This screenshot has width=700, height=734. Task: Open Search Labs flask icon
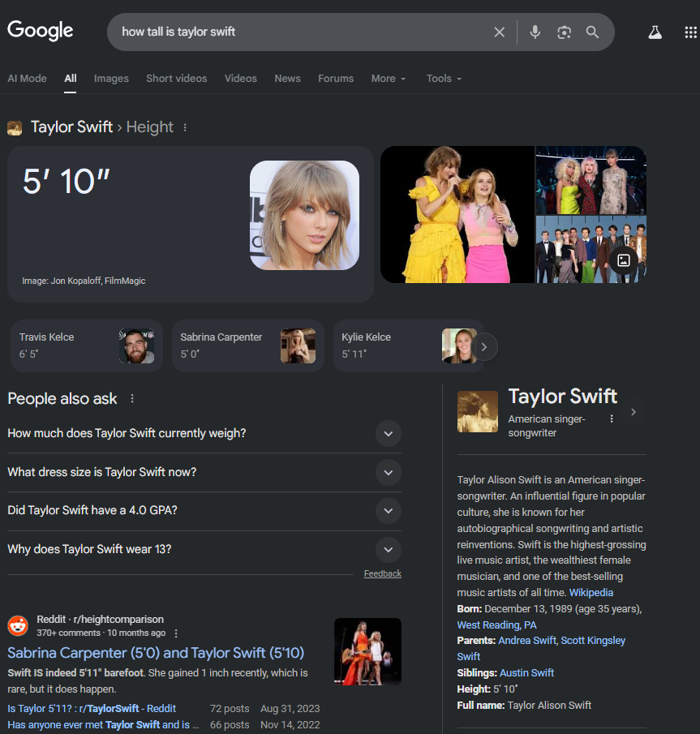(x=655, y=32)
